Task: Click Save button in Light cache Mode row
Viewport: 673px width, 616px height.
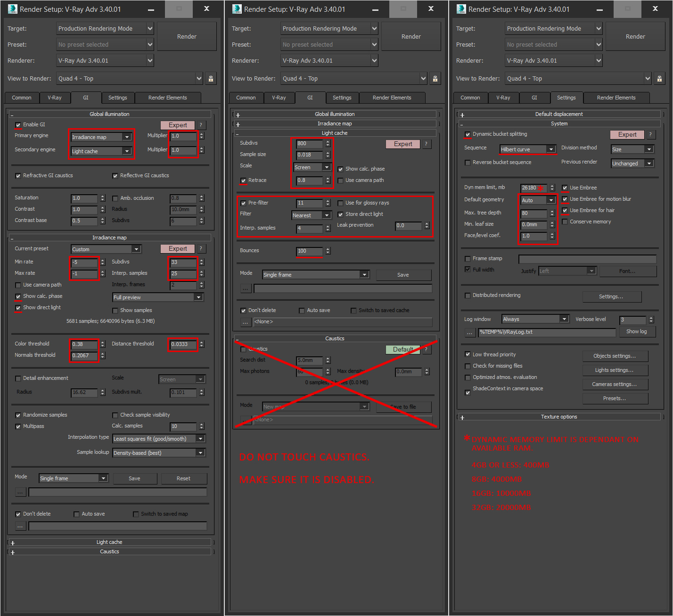Action: pyautogui.click(x=403, y=275)
